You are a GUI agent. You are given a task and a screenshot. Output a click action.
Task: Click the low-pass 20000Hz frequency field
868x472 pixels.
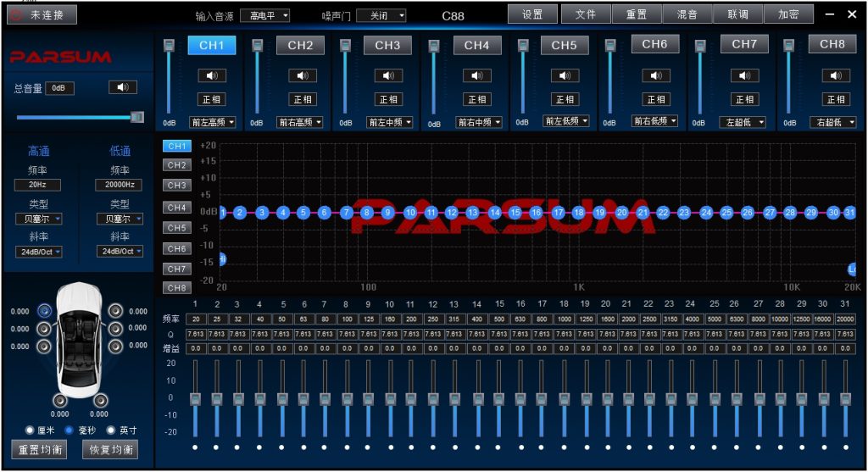119,185
